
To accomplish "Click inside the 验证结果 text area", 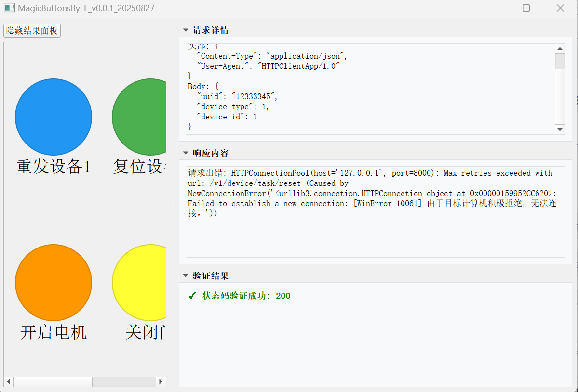I will [x=375, y=335].
